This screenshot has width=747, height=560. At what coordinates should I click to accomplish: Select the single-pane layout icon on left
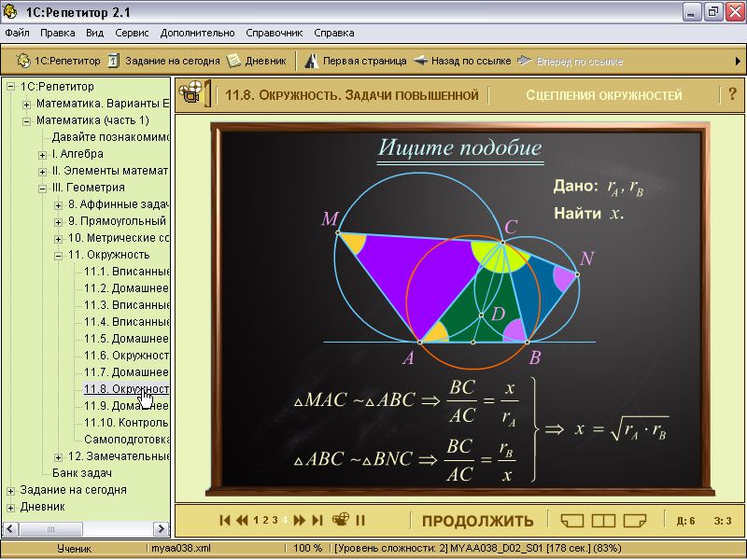(571, 520)
